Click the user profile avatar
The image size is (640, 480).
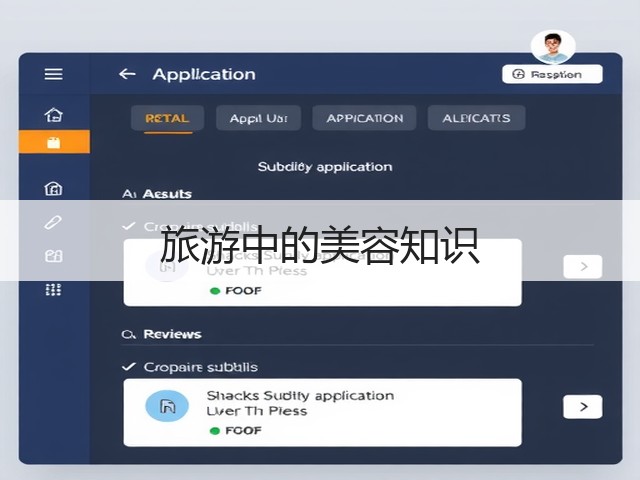pos(553,47)
